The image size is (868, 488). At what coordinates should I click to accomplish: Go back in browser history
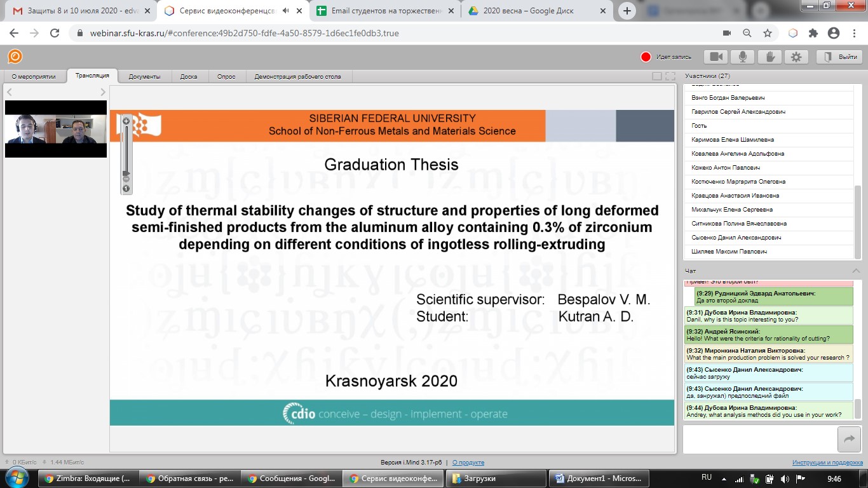tap(15, 33)
